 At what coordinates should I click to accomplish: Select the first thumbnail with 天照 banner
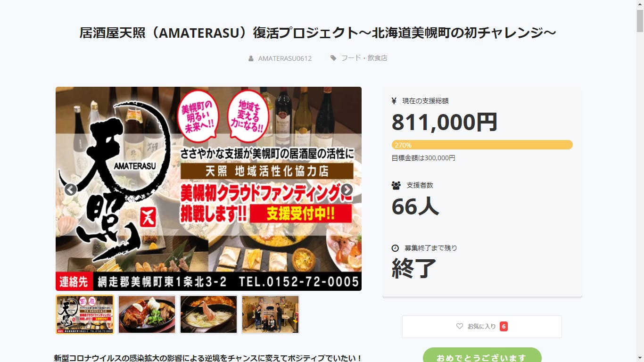(x=85, y=314)
